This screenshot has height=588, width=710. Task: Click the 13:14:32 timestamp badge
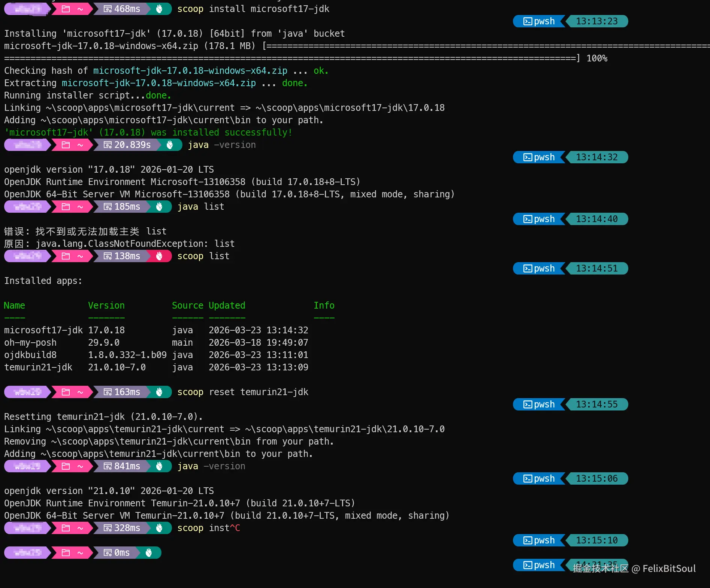[597, 157]
